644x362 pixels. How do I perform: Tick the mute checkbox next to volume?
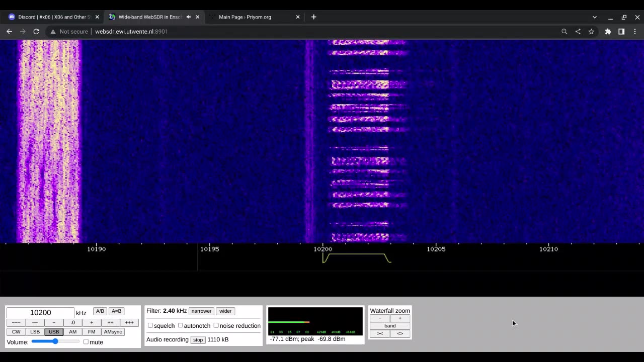pos(86,342)
